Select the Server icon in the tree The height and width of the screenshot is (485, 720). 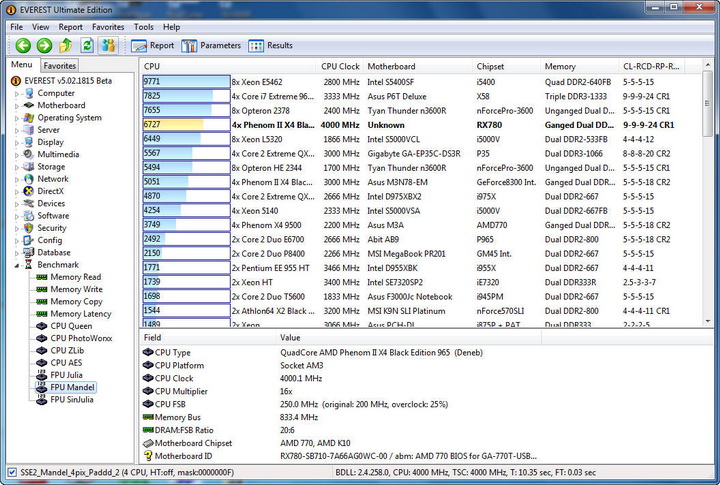29,130
